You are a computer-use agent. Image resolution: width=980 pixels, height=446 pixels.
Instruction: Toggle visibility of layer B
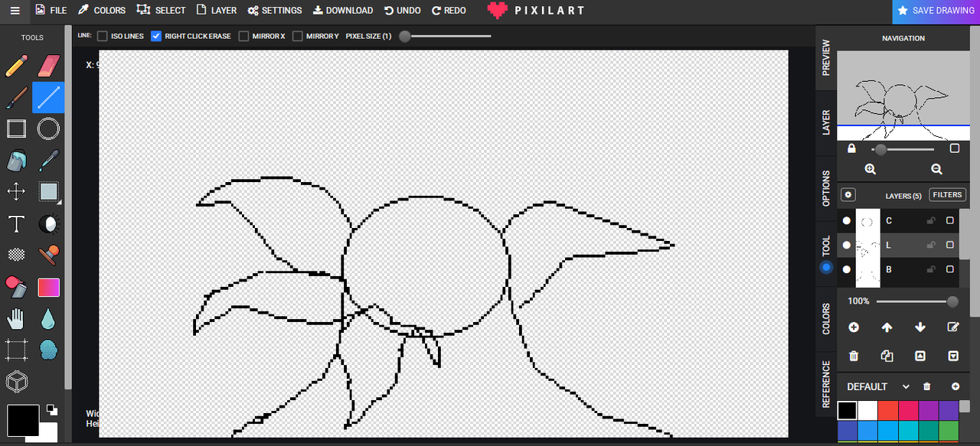[x=846, y=269]
